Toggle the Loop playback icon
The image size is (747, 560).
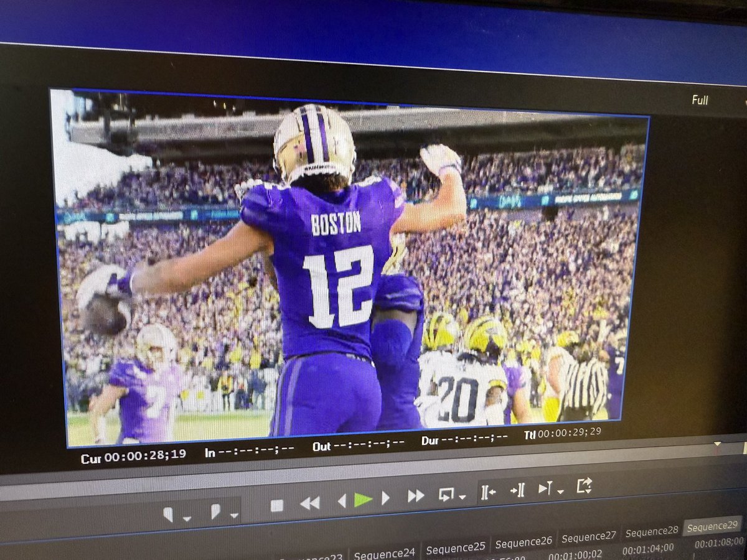pos(446,494)
